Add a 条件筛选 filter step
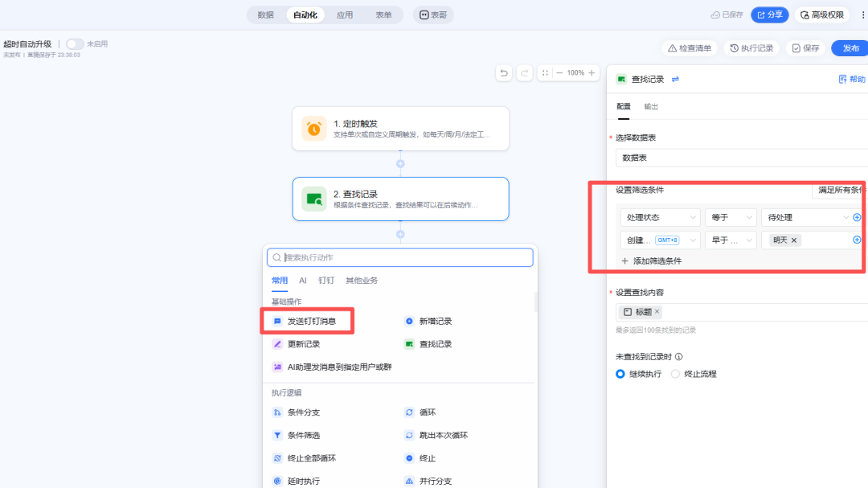868x488 pixels. click(297, 436)
